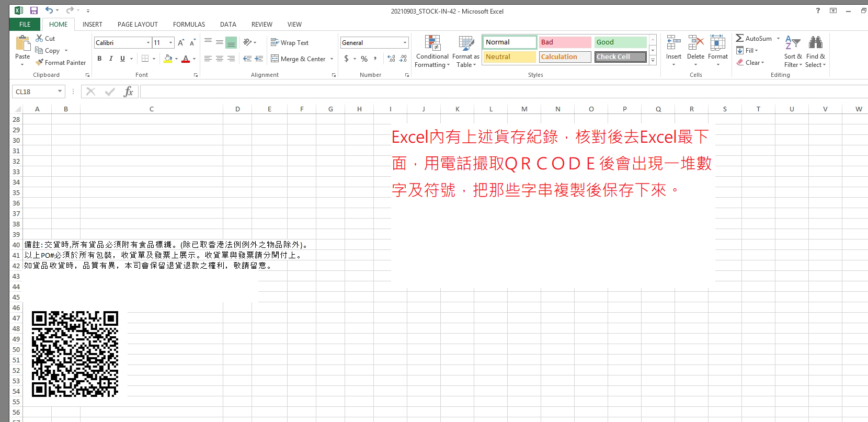
Task: Click the Select All corner button
Action: 17,109
